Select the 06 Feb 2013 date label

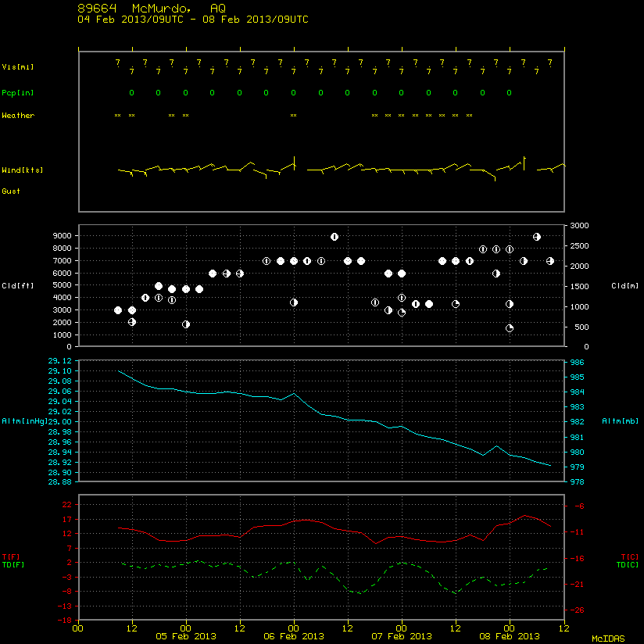point(293,636)
